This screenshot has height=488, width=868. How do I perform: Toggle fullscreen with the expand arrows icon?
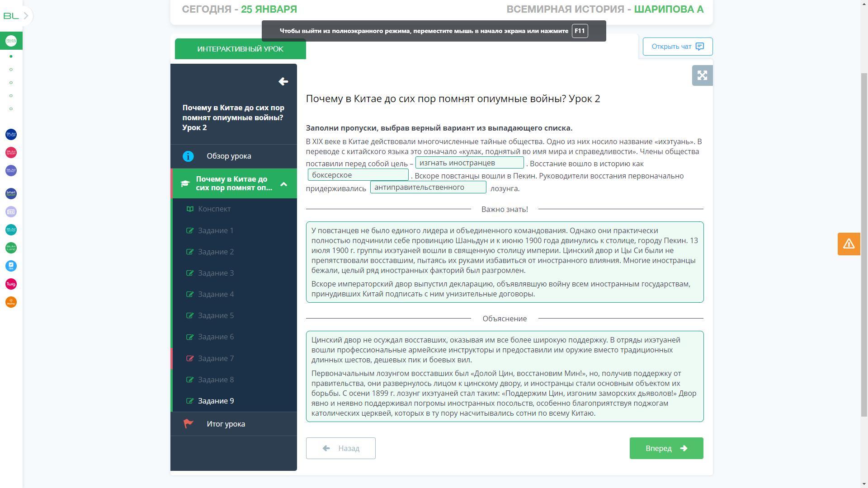(x=702, y=75)
